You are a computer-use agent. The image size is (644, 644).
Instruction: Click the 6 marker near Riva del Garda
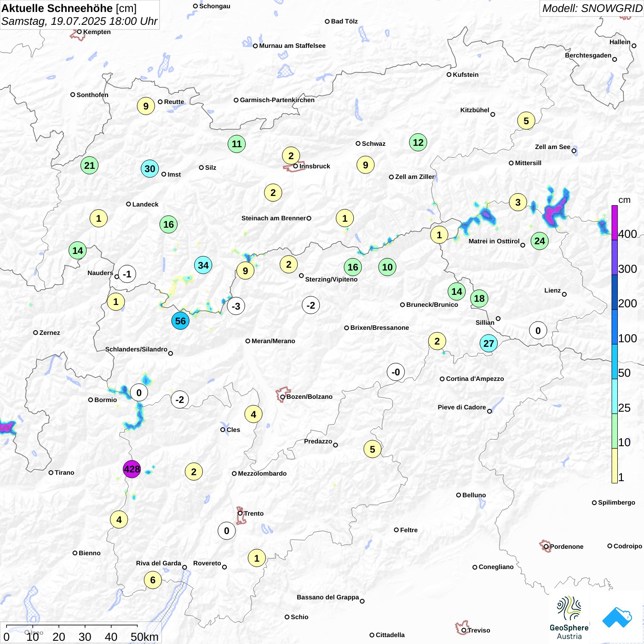pyautogui.click(x=153, y=580)
